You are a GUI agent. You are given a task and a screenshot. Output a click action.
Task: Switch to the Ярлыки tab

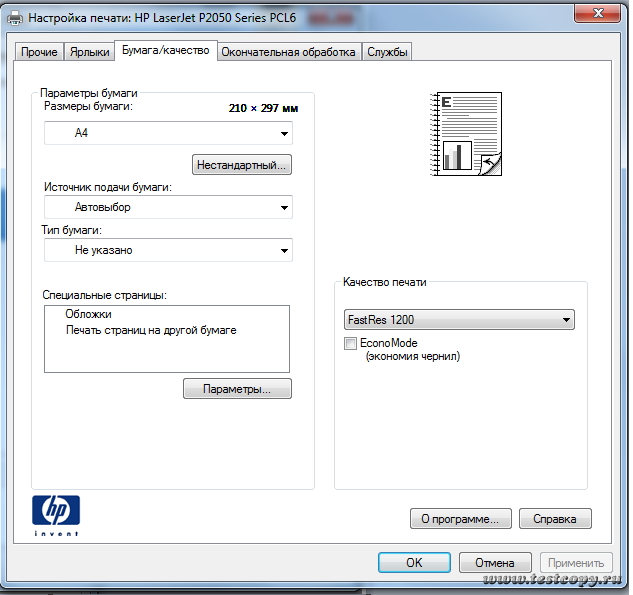[x=90, y=52]
